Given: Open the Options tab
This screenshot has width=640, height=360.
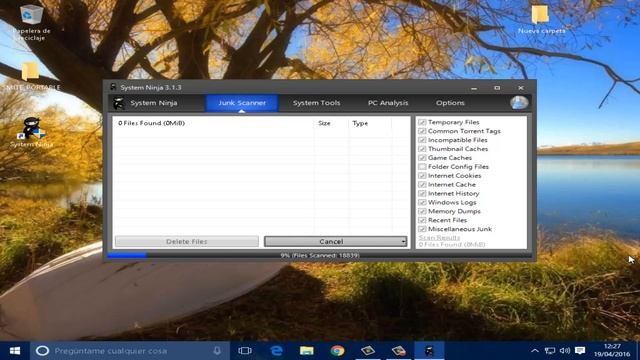Looking at the screenshot, I should [450, 103].
